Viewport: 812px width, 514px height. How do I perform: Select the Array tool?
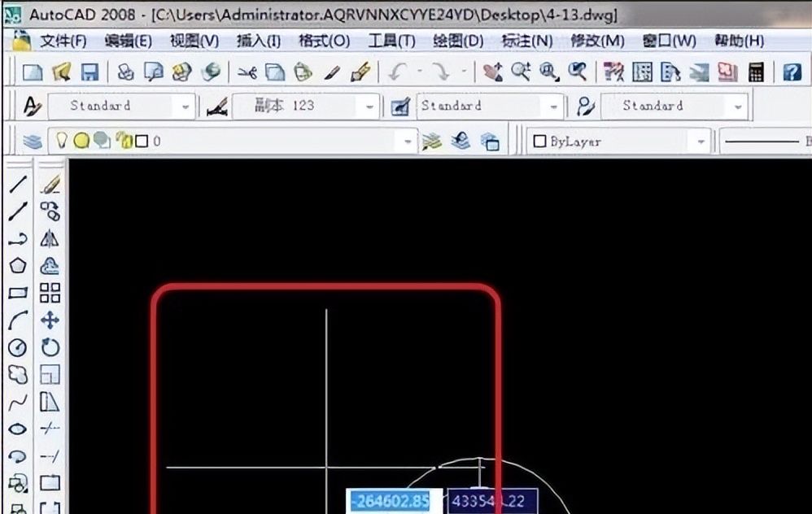(50, 294)
